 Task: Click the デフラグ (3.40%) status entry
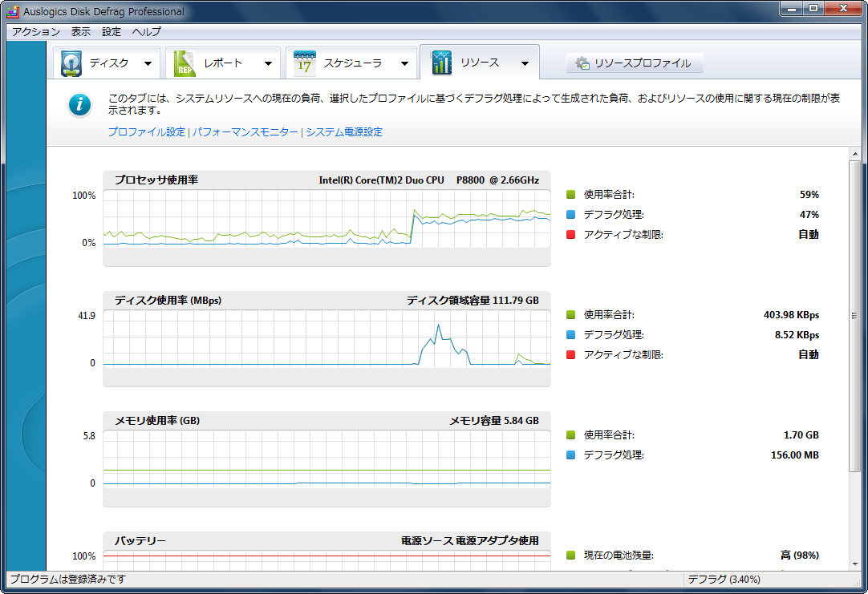pos(724,579)
